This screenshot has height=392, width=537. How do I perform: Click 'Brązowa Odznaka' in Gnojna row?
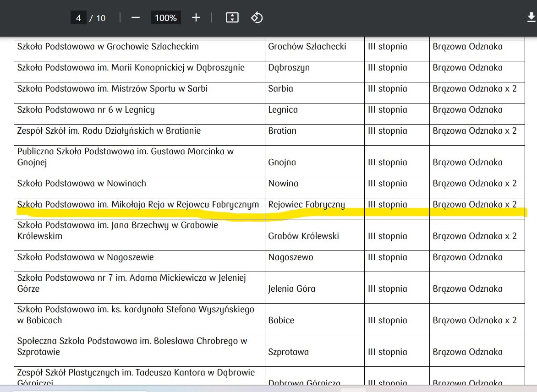pyautogui.click(x=467, y=162)
